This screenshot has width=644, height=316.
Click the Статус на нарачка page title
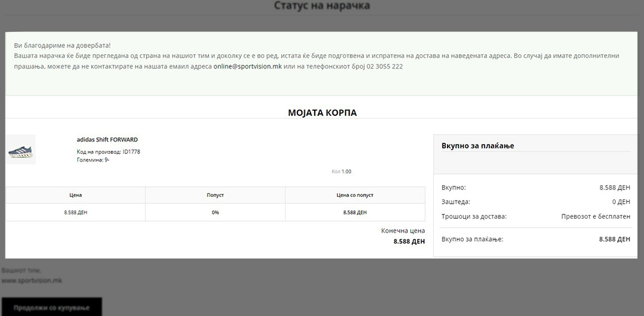tap(322, 6)
